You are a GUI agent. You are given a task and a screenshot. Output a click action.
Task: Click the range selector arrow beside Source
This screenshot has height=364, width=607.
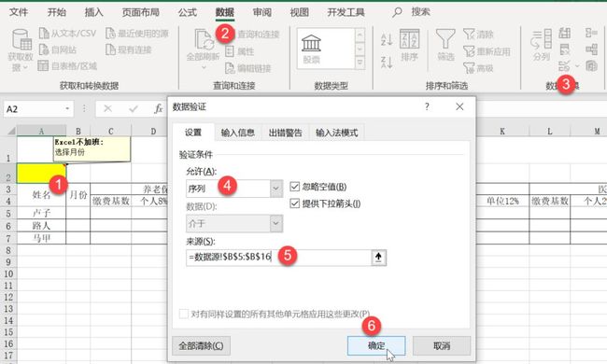pos(378,258)
